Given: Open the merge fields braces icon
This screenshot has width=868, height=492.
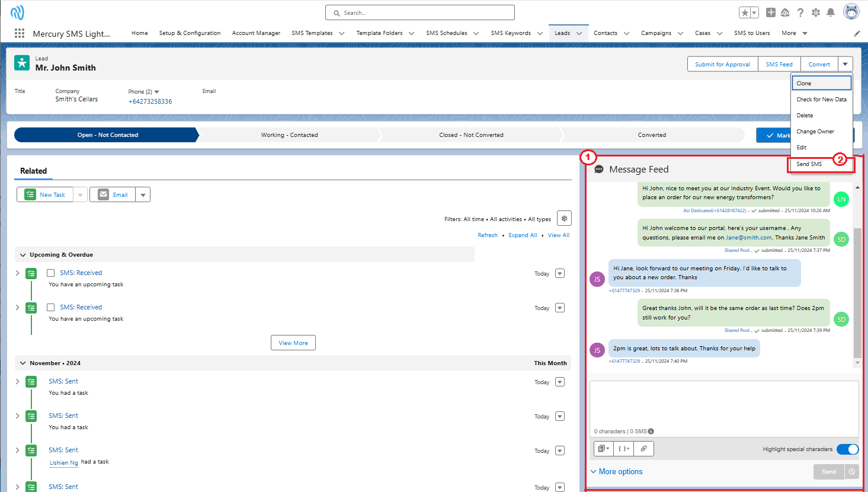Looking at the screenshot, I should [624, 449].
